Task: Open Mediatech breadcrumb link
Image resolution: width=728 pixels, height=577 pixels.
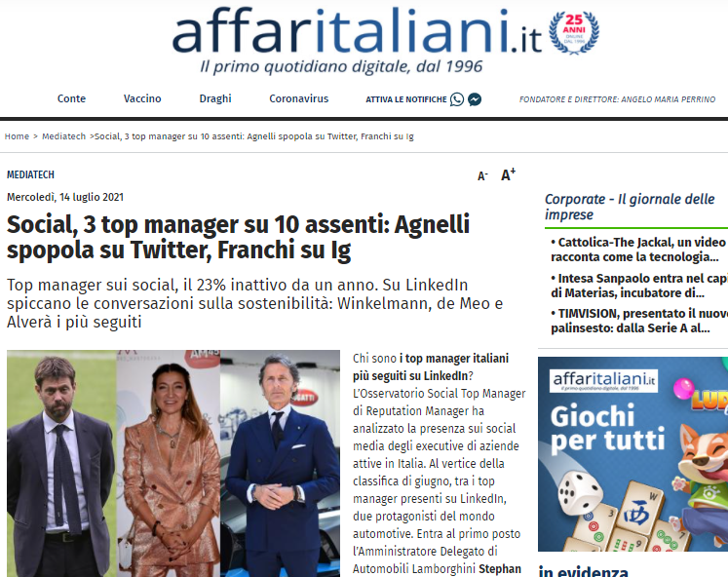Action: pos(63,136)
